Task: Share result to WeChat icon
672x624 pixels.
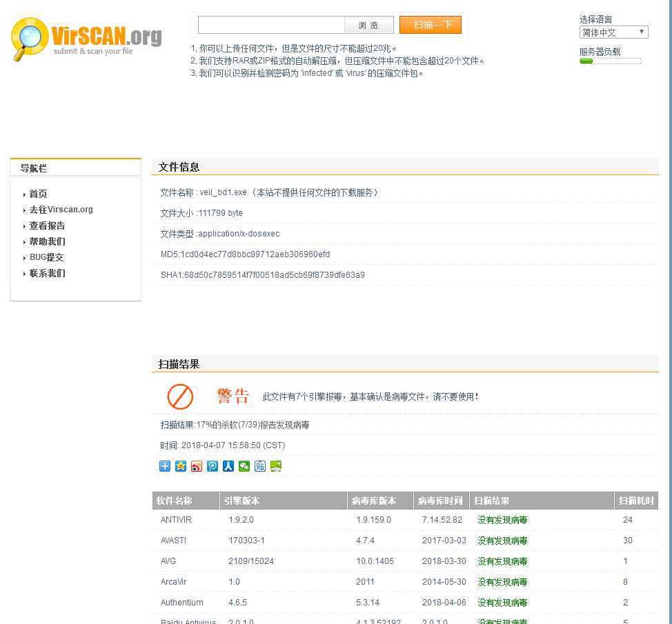Action: (x=244, y=466)
